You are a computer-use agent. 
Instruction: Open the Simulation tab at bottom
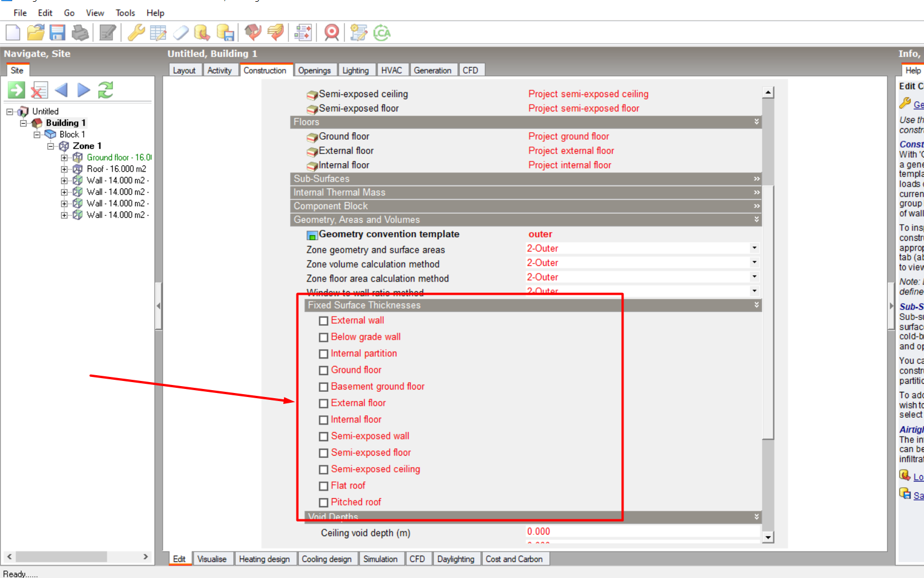(x=380, y=559)
